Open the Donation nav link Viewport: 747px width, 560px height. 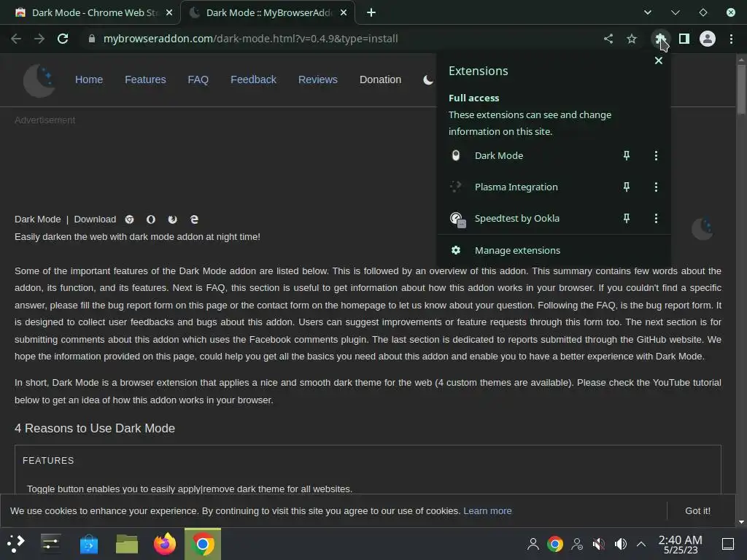pos(380,79)
